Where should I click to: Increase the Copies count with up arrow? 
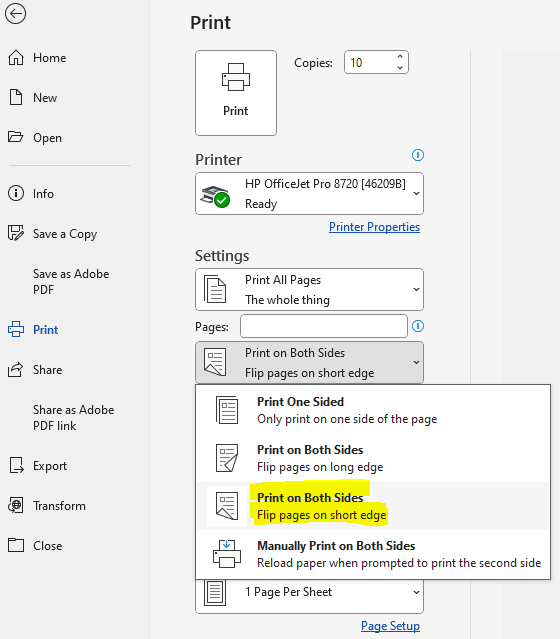400,57
